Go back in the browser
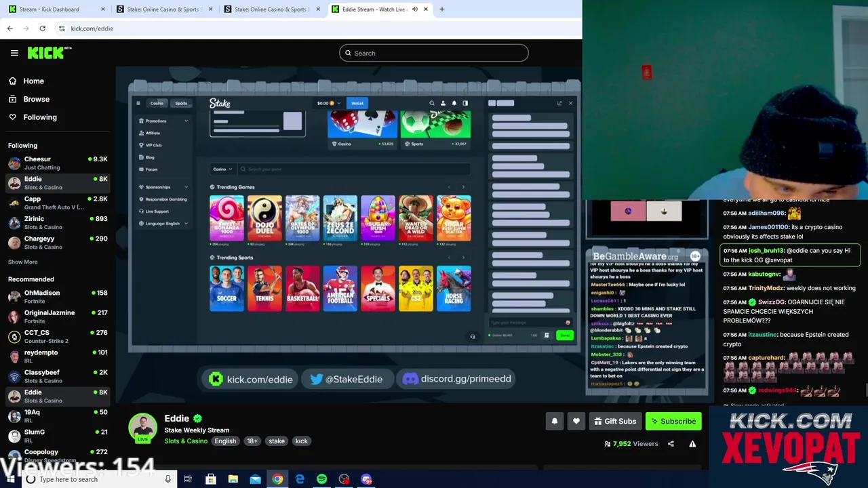Screen dimensions: 868x488 coord(9,28)
